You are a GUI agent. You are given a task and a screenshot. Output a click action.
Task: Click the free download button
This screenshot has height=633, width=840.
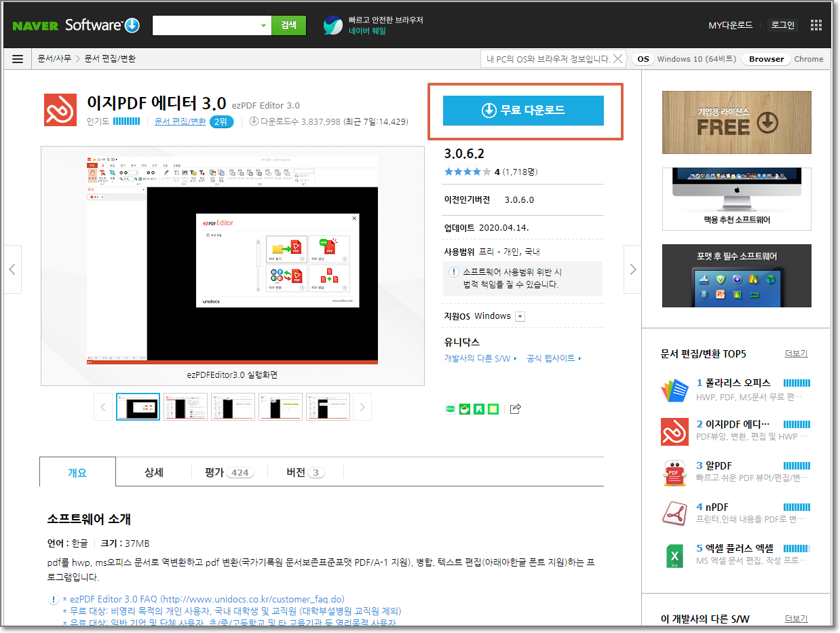[523, 111]
